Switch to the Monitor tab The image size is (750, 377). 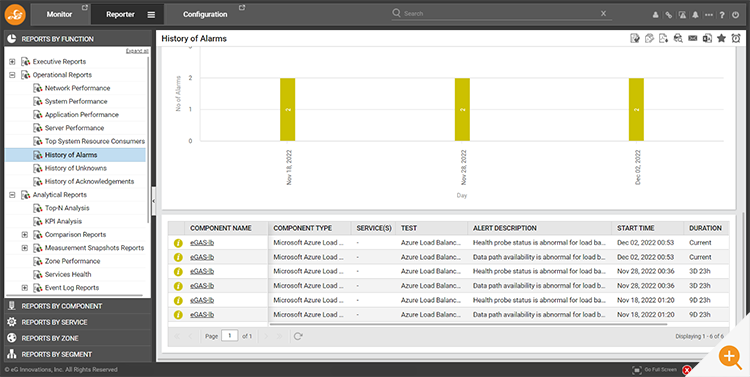click(x=59, y=14)
